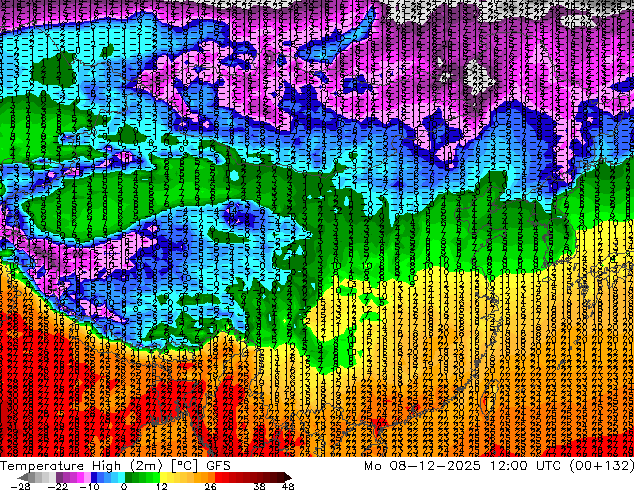The image size is (634, 490).
Task: Click the dark purple swatch in legend
Action: (59, 477)
